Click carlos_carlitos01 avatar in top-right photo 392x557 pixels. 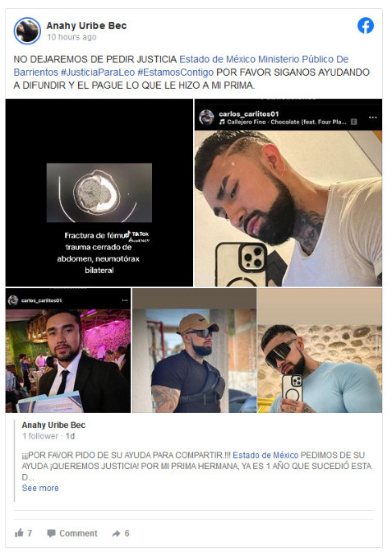click(206, 117)
